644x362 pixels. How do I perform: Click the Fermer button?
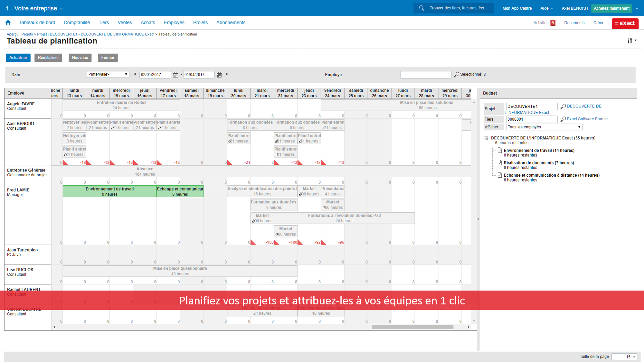click(x=108, y=58)
